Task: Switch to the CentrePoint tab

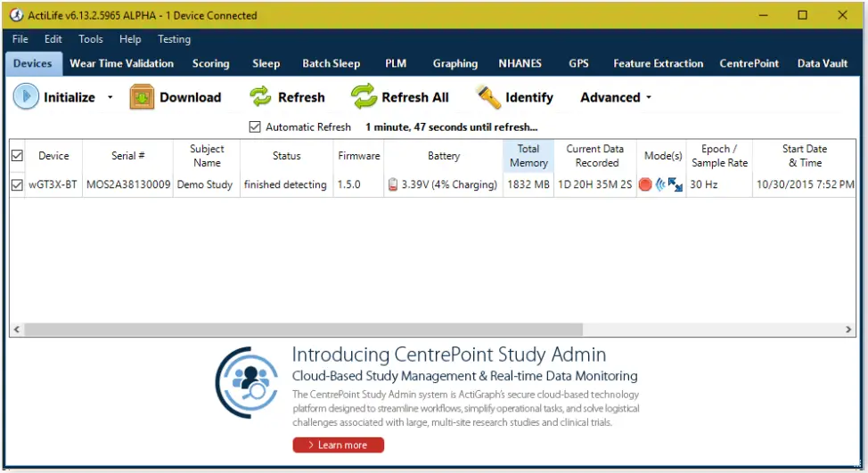Action: (749, 63)
